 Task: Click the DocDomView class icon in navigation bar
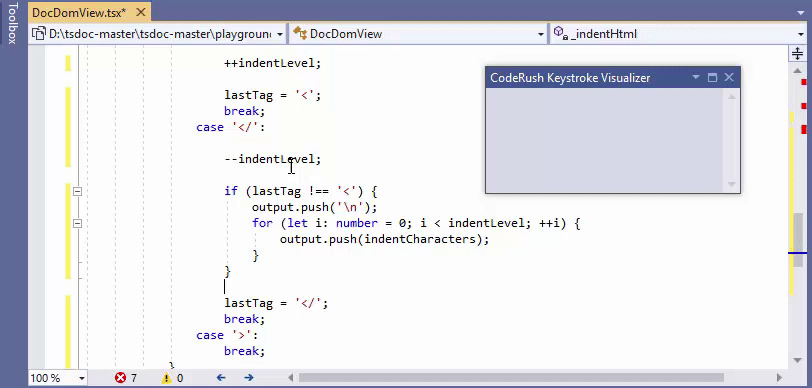[300, 34]
